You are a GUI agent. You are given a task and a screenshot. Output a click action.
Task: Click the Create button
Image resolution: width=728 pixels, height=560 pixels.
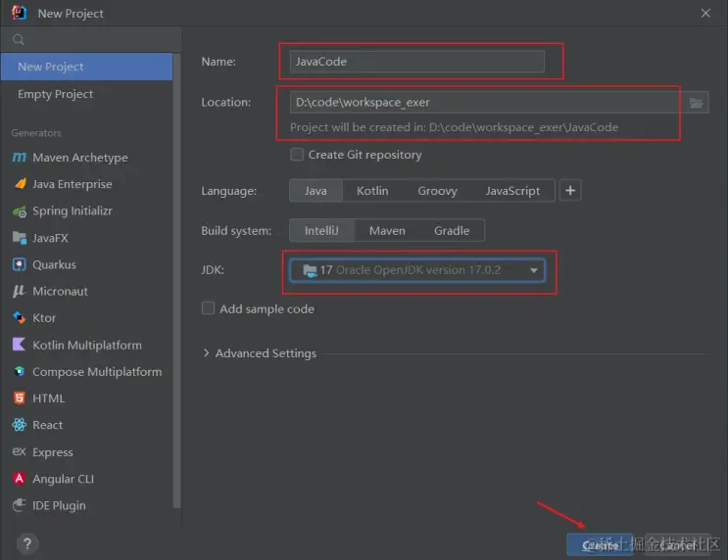point(600,545)
